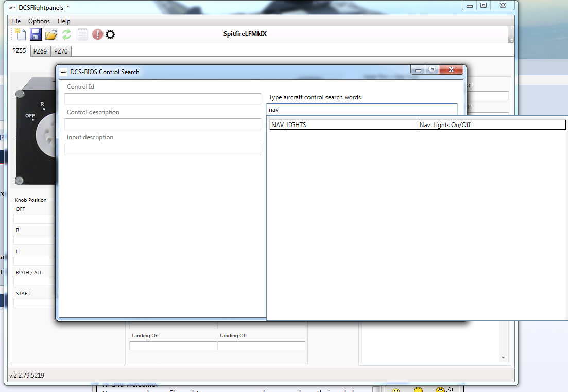Click the aircraft control search box containing 'nav'
The width and height of the screenshot is (568, 392).
[x=362, y=109]
